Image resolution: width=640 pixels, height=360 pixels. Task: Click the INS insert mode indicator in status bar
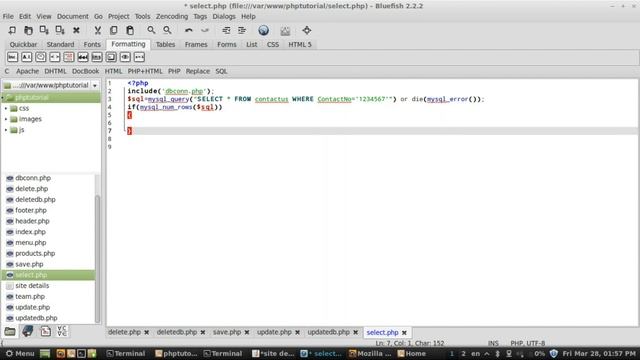click(493, 343)
